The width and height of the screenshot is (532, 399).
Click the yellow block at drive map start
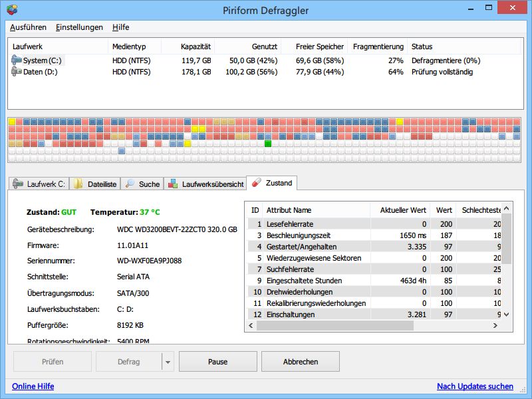(x=12, y=122)
